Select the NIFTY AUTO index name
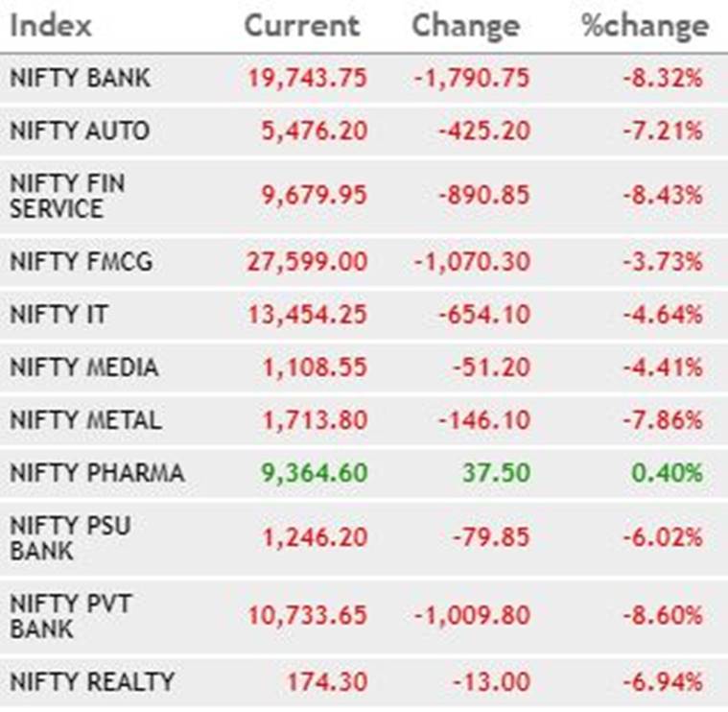Screen dimensions: 728x712 coord(79,131)
